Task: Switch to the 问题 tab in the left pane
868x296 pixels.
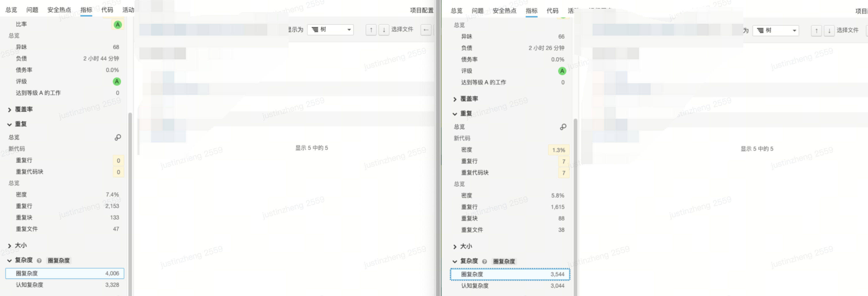Action: tap(32, 10)
